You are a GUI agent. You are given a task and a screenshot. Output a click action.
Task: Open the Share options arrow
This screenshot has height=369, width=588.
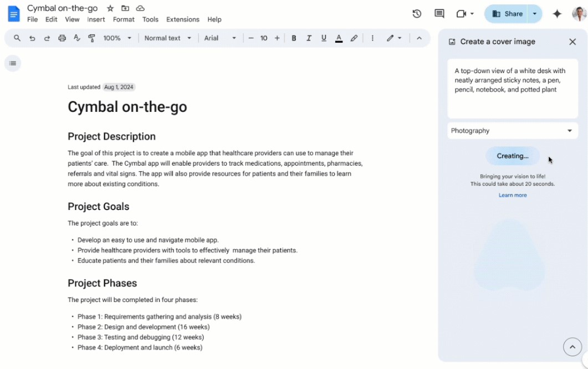(534, 14)
